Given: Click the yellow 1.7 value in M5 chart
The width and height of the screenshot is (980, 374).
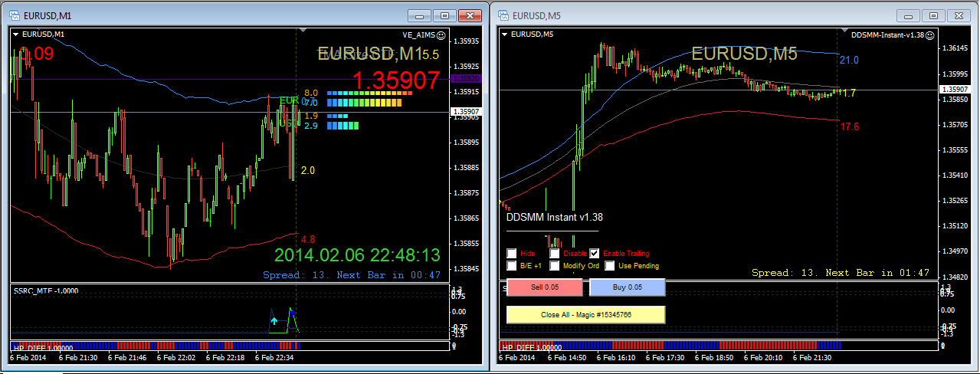Looking at the screenshot, I should [x=849, y=93].
